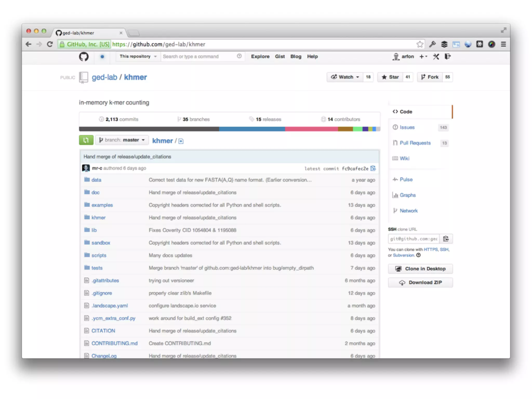Star the khmer repository
The image size is (532, 399).
click(x=390, y=77)
